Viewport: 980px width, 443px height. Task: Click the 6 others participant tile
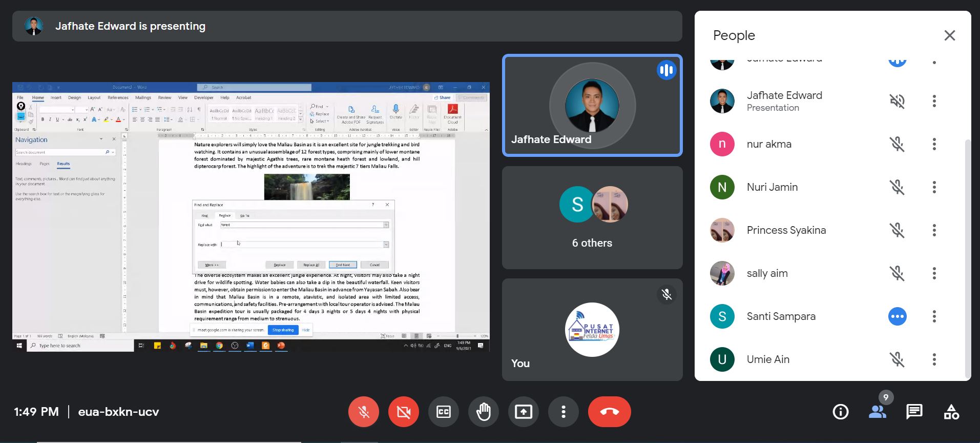[x=592, y=217]
